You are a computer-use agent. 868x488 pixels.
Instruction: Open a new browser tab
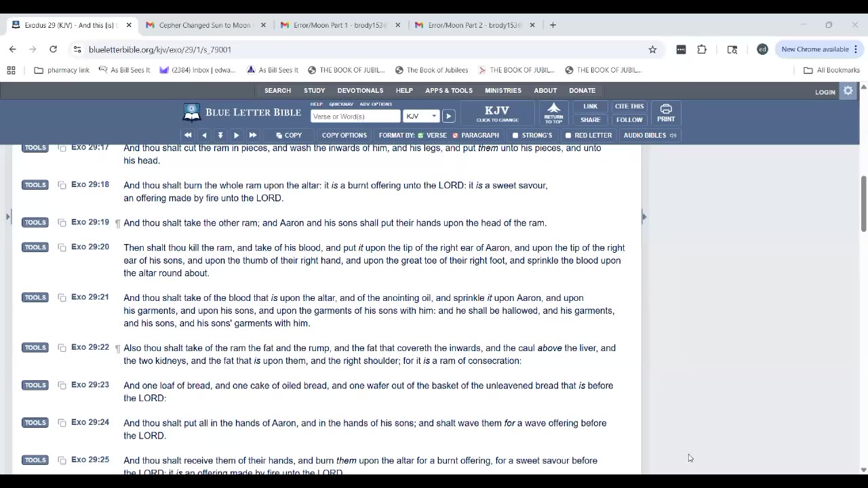pos(553,25)
